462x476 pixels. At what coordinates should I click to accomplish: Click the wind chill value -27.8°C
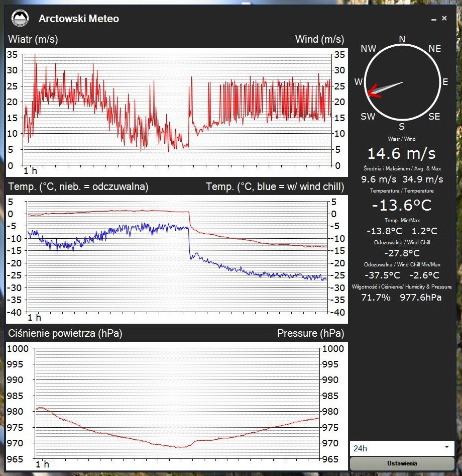click(x=401, y=253)
